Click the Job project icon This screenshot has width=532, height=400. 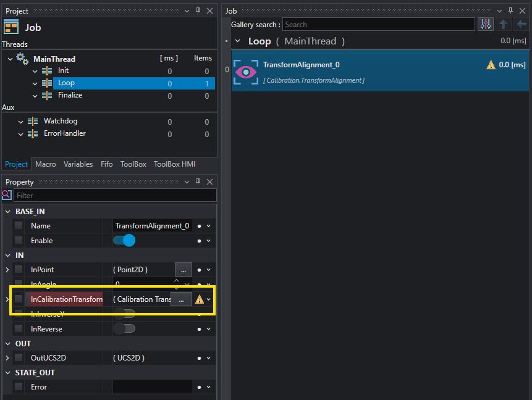click(11, 27)
